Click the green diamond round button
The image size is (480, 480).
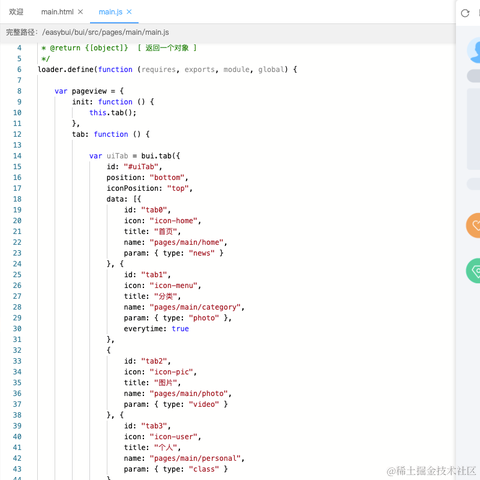point(474,271)
